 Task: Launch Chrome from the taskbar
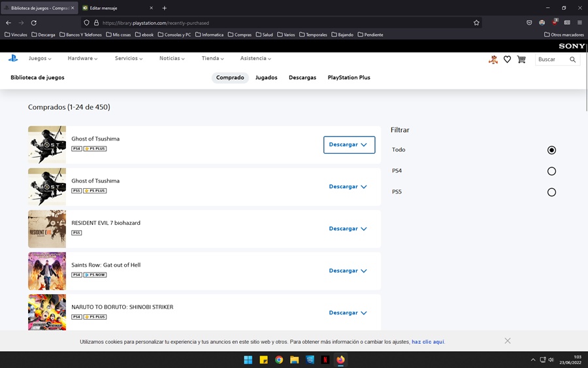279,360
